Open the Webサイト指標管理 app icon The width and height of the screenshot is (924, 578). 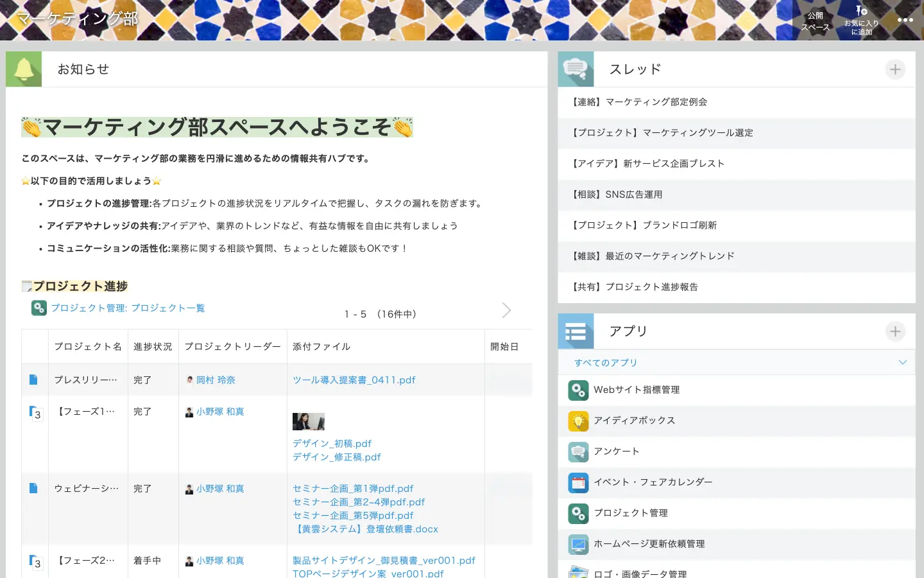tap(578, 390)
